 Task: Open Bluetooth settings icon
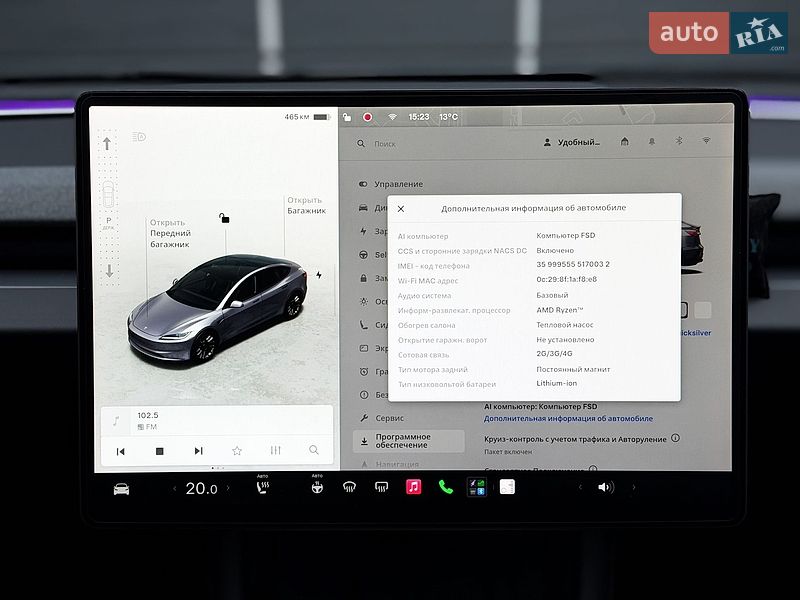coord(679,140)
